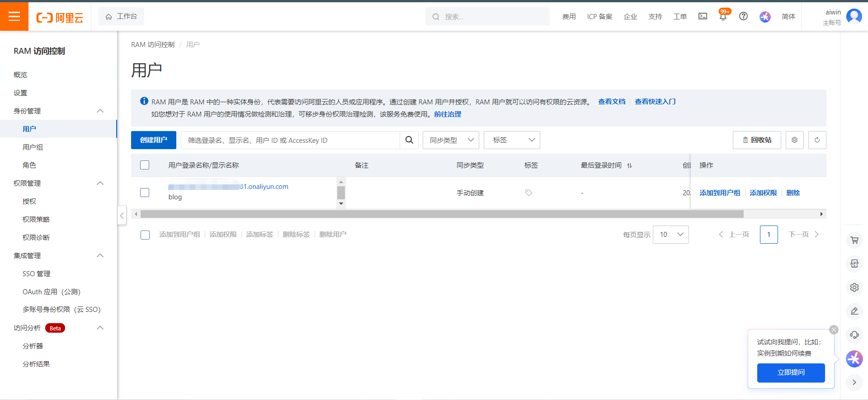868x400 pixels.
Task: Click the tag icon in blog row
Action: [528, 193]
